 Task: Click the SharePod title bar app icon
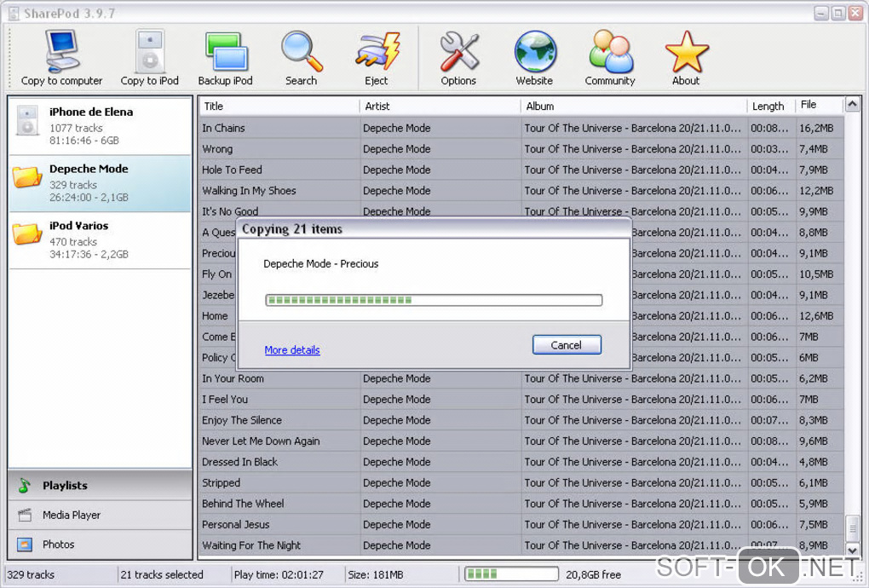[14, 14]
